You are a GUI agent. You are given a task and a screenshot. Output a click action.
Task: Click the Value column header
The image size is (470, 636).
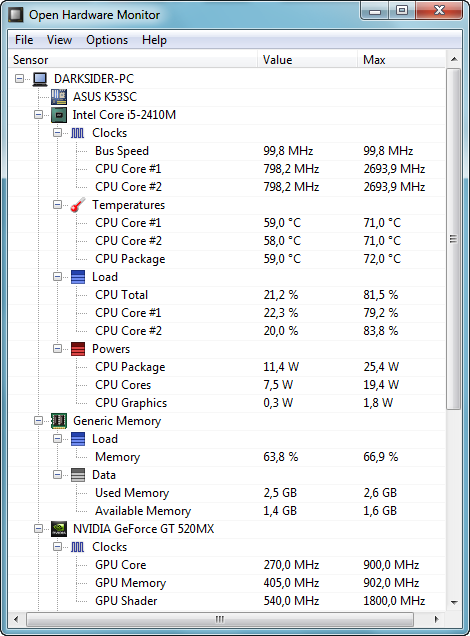[307, 60]
